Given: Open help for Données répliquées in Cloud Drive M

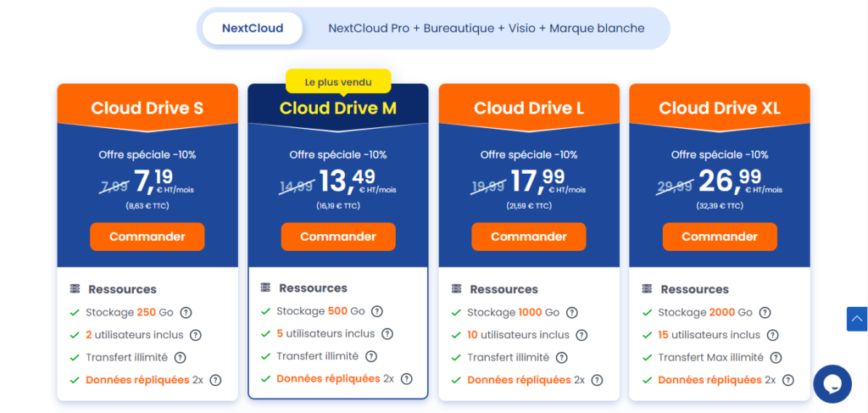Looking at the screenshot, I should 407,379.
